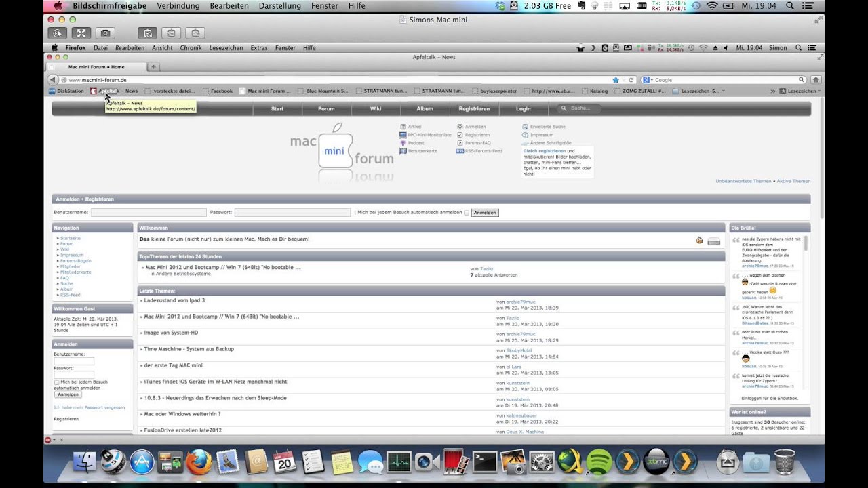Viewport: 868px width, 488px height.
Task: Click the Benutzername field in the top login bar
Action: pyautogui.click(x=149, y=212)
